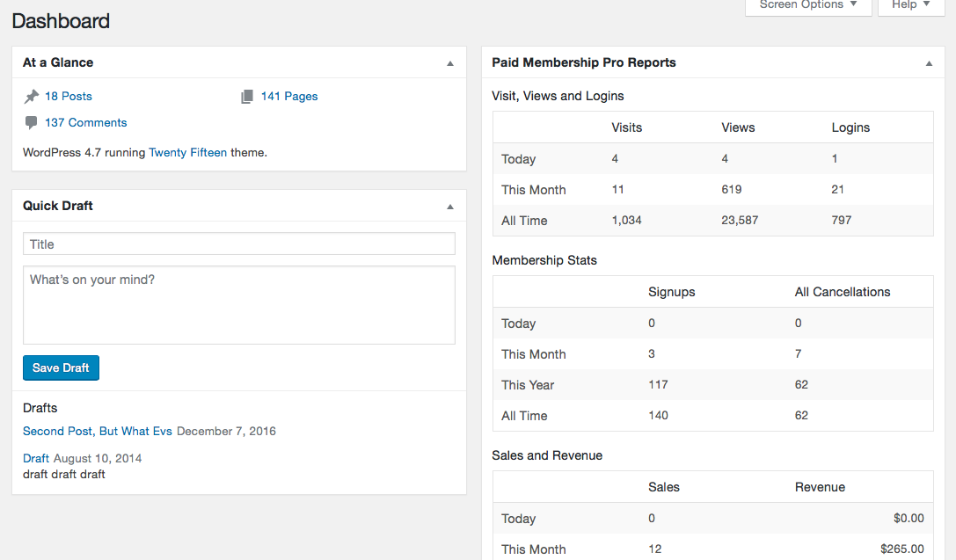
Task: Click the Membership Stats heading
Action: click(544, 260)
